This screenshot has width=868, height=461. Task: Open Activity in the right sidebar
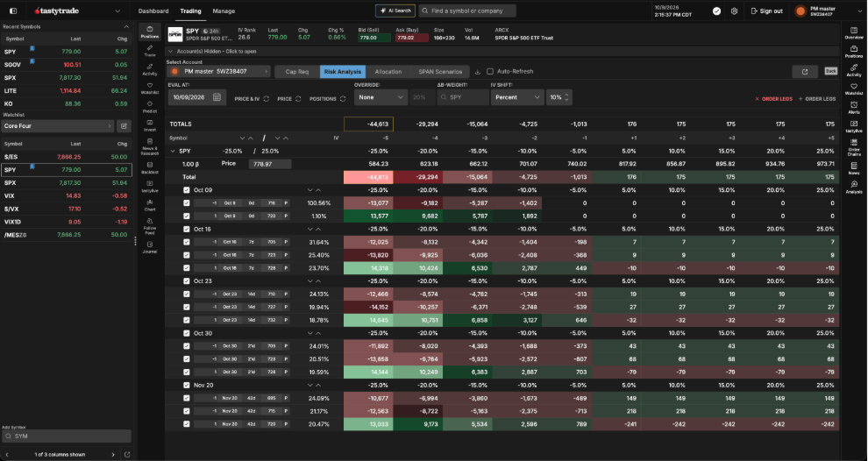[854, 70]
